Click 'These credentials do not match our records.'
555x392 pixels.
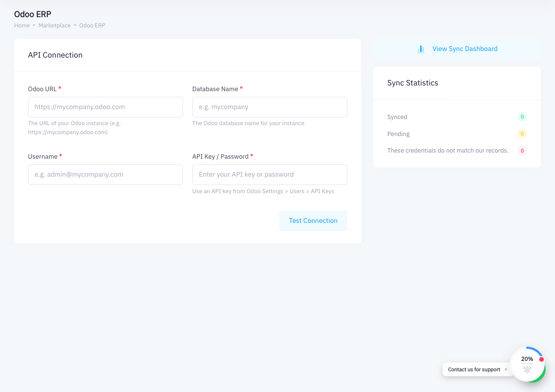[448, 151]
